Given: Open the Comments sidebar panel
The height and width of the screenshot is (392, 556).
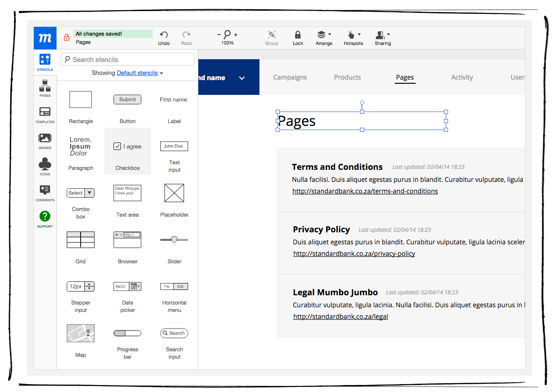Looking at the screenshot, I should (x=45, y=193).
